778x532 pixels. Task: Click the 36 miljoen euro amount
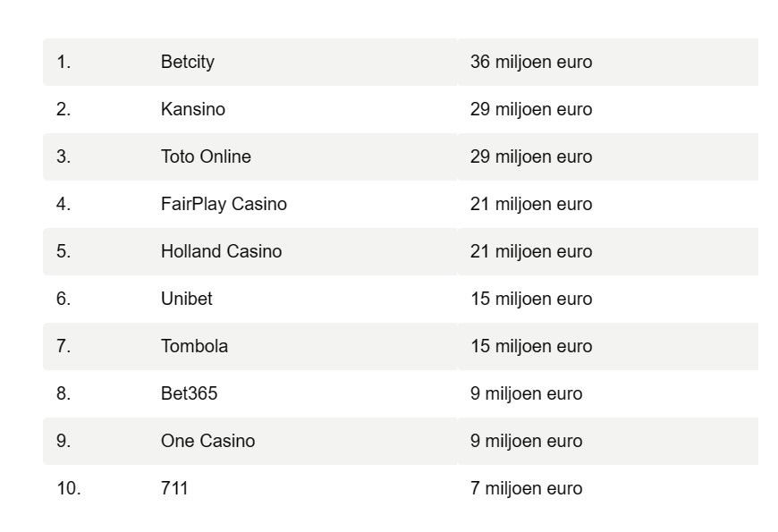click(x=531, y=62)
